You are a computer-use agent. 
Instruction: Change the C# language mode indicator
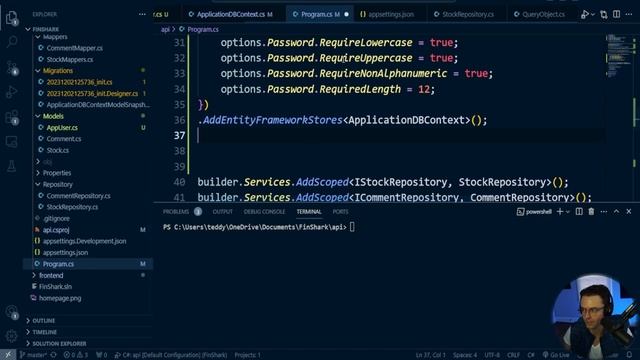pyautogui.click(x=531, y=355)
